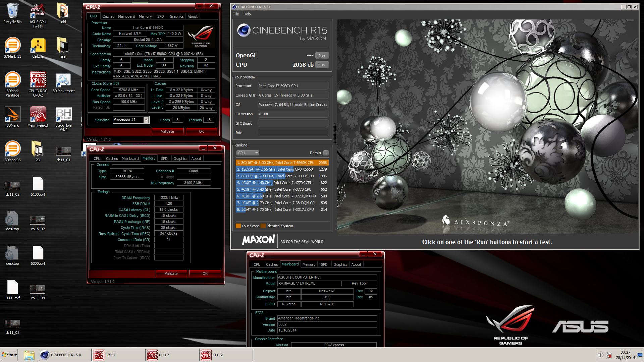Select About tab in Mainboard CPU-Z window

[356, 264]
